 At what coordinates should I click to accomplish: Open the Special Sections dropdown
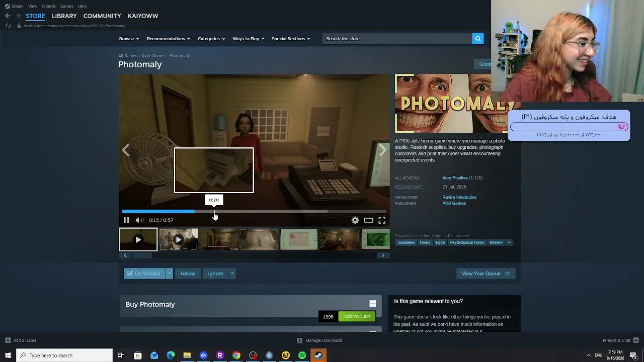[x=291, y=39]
